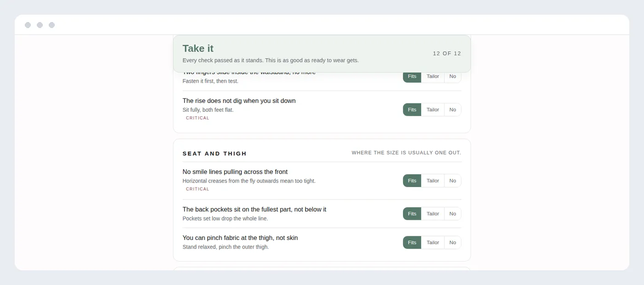Select No for the rise does not dig row
This screenshot has height=285, width=644.
(453, 109)
